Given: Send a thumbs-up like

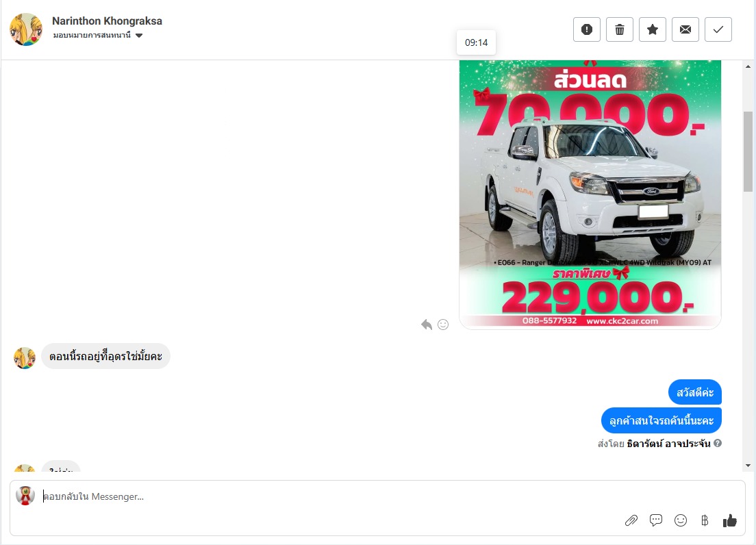Looking at the screenshot, I should point(729,520).
